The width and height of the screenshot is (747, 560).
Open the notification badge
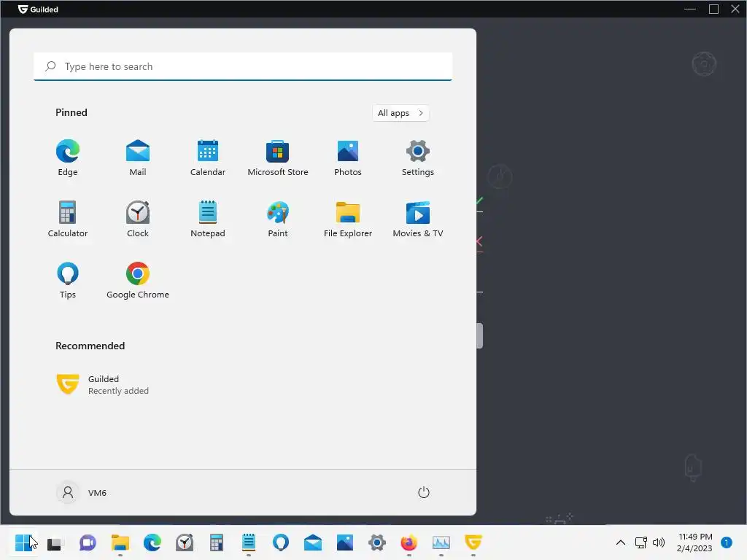727,542
